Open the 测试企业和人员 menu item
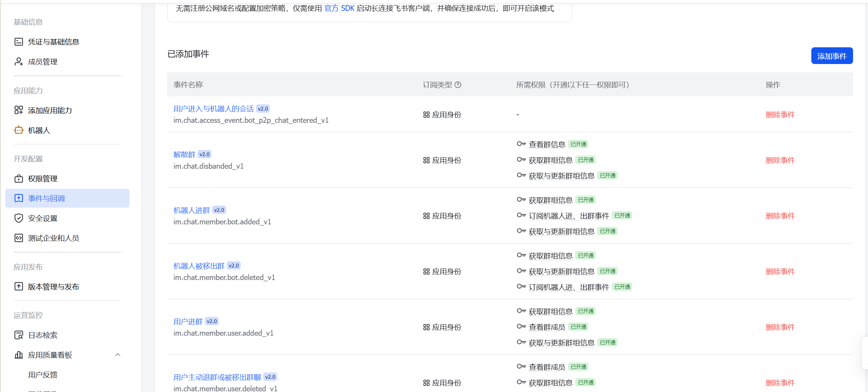Image resolution: width=868 pixels, height=392 pixels. tap(53, 238)
